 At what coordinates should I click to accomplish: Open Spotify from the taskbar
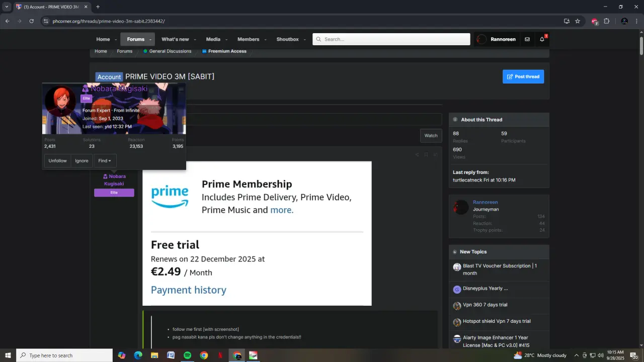click(x=187, y=355)
